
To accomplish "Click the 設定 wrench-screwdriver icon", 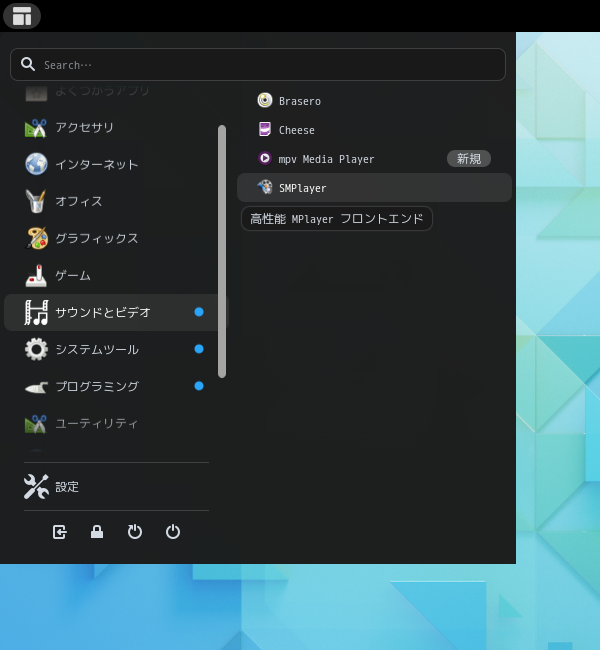I will coord(36,487).
